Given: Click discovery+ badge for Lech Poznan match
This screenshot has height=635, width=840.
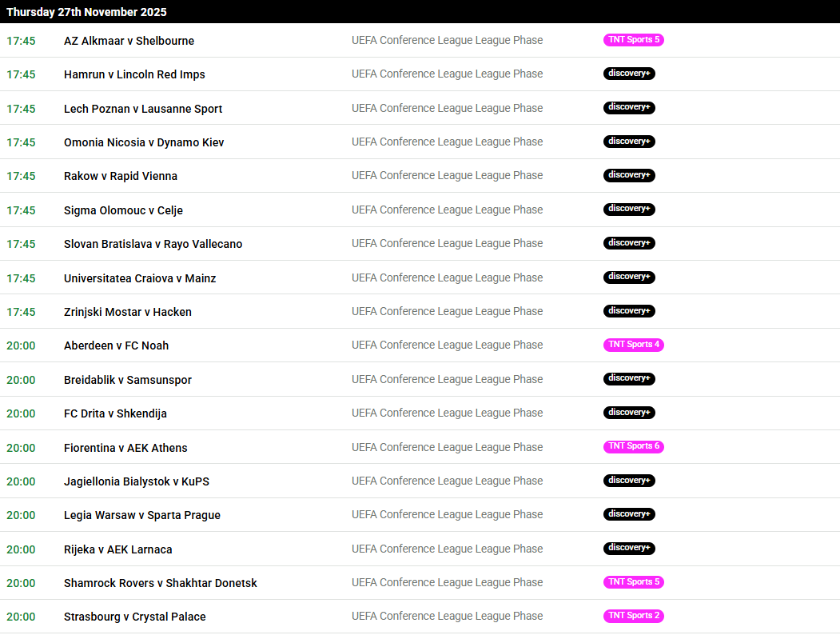Looking at the screenshot, I should tap(629, 107).
